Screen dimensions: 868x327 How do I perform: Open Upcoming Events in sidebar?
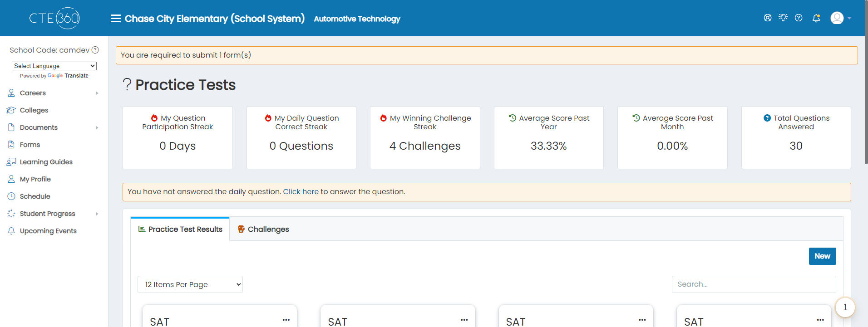tap(48, 231)
